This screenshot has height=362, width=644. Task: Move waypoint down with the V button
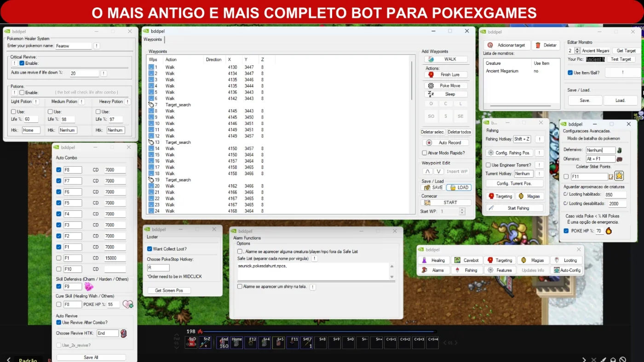[x=439, y=171]
